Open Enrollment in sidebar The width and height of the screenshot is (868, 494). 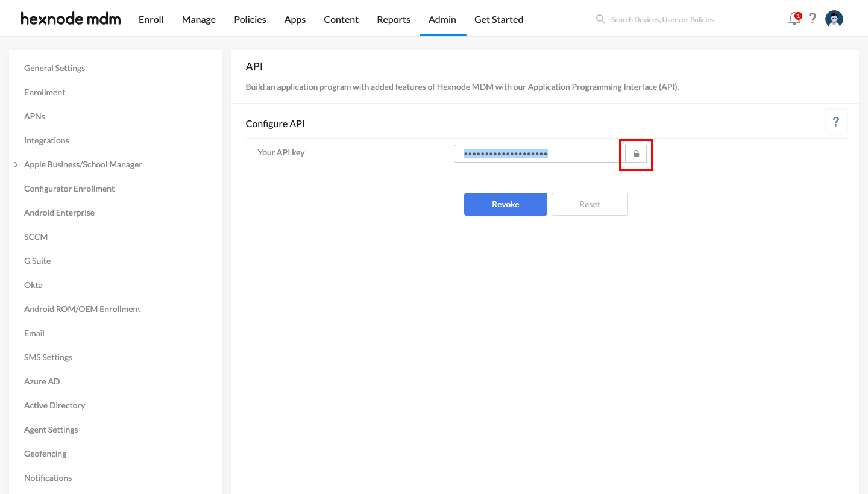click(x=45, y=92)
